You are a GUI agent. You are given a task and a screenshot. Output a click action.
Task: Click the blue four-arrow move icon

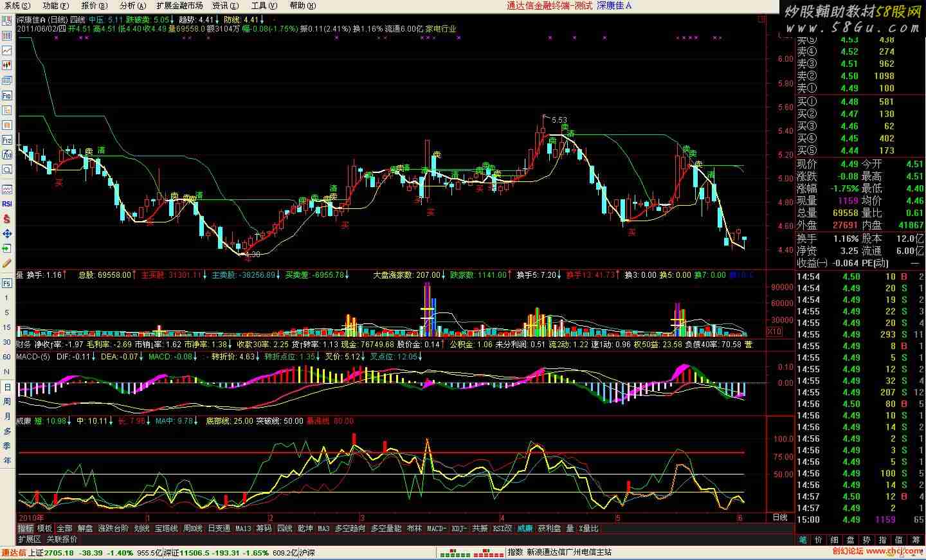7,233
